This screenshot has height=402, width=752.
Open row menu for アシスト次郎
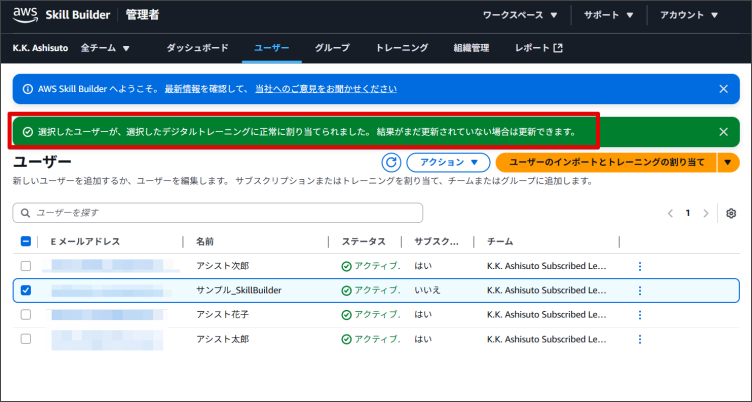point(640,266)
